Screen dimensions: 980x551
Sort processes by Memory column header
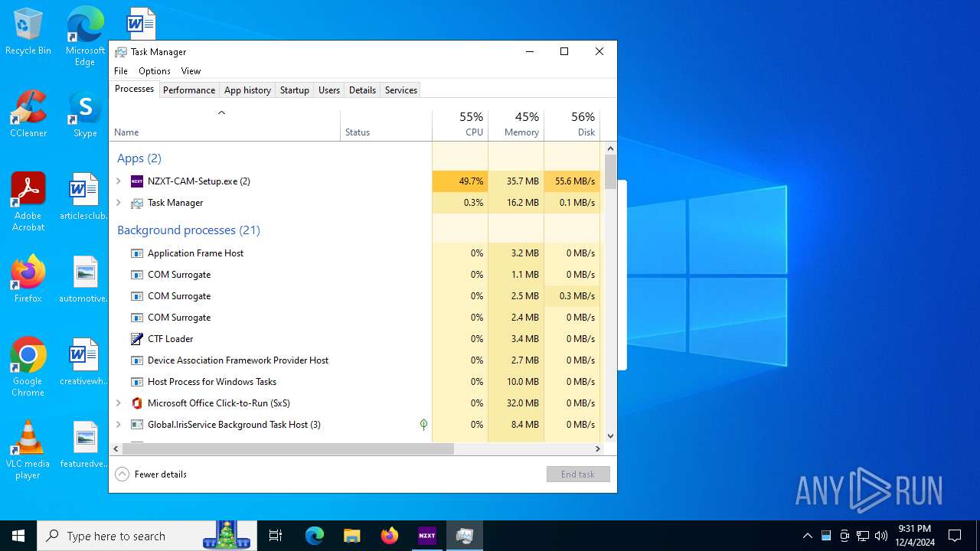click(516, 125)
